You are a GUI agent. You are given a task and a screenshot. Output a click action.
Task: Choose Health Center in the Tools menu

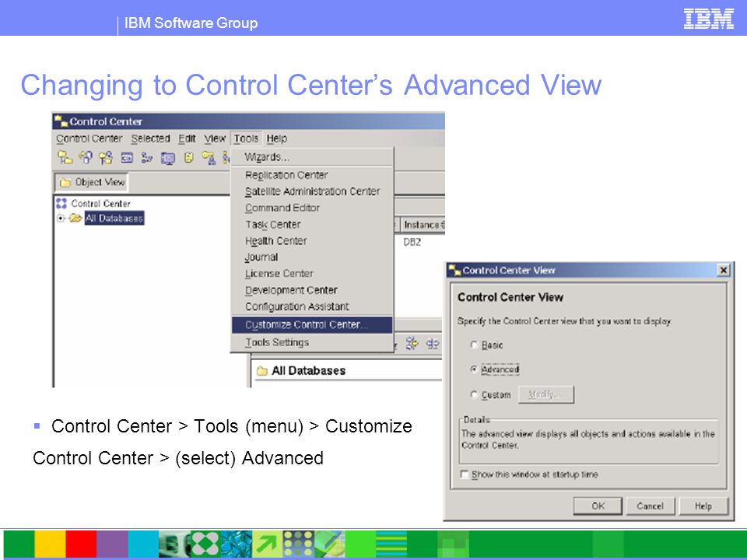click(x=312, y=241)
